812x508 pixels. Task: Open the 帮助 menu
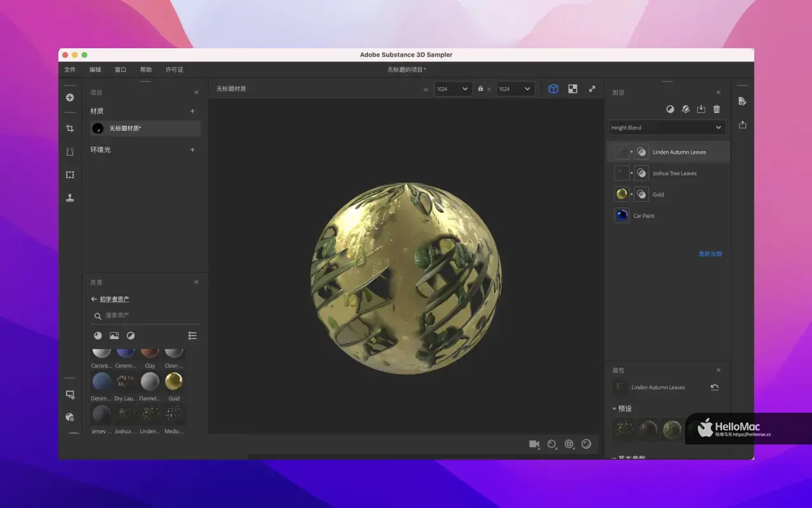pos(146,70)
